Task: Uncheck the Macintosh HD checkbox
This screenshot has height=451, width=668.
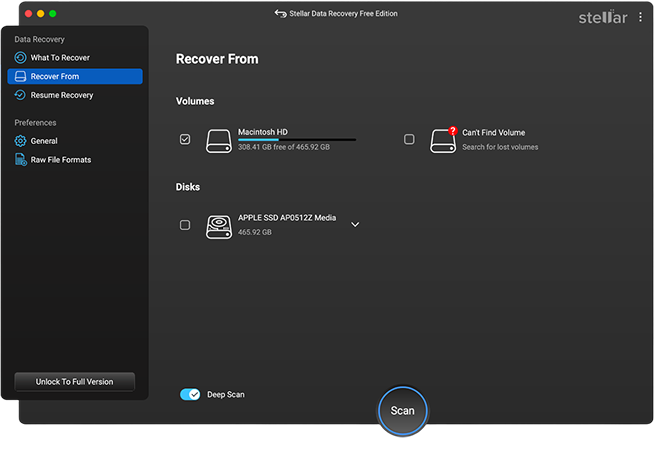Action: pos(185,140)
